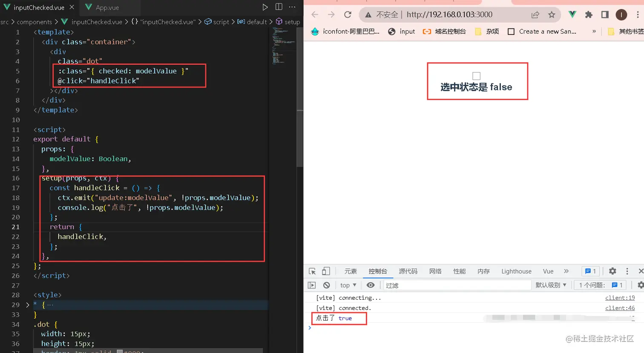Click the console 过滤 filter field

(x=457, y=285)
